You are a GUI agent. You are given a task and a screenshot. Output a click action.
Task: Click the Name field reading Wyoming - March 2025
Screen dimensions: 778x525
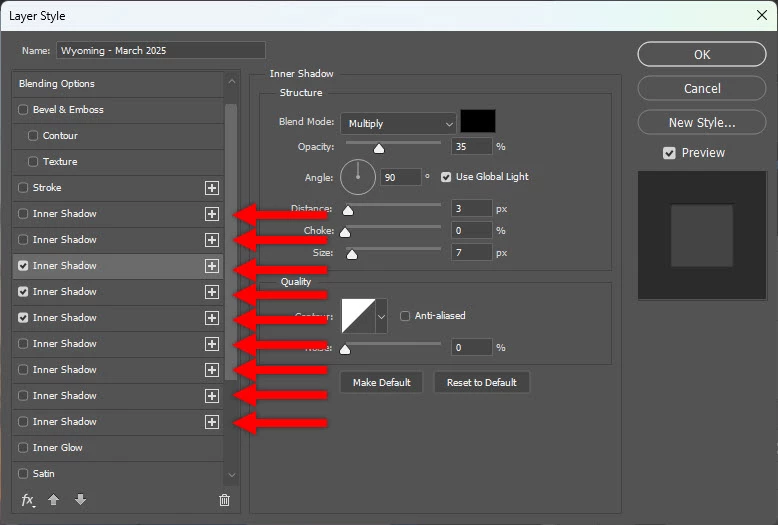coord(161,51)
